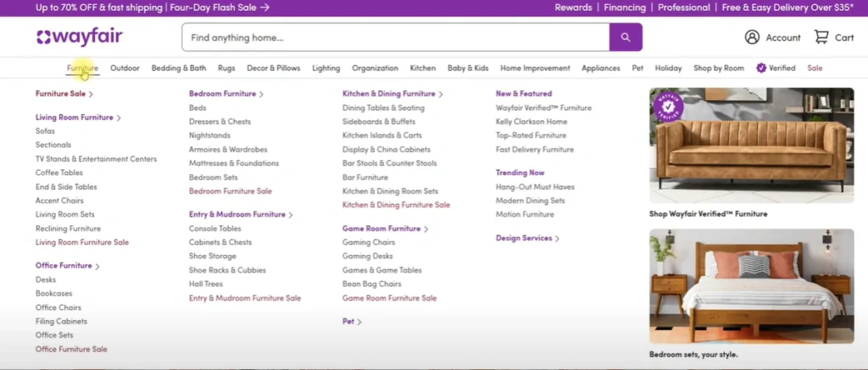Open TV Stands & Entertainment Centers
This screenshot has width=868, height=370.
[97, 158]
